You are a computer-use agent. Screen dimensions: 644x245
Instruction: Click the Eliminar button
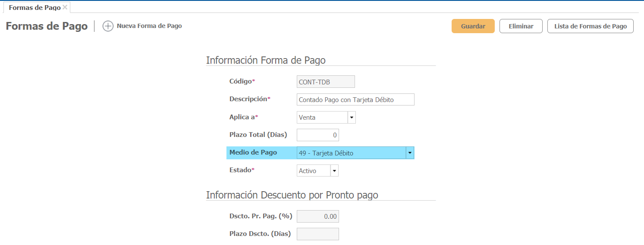point(521,26)
